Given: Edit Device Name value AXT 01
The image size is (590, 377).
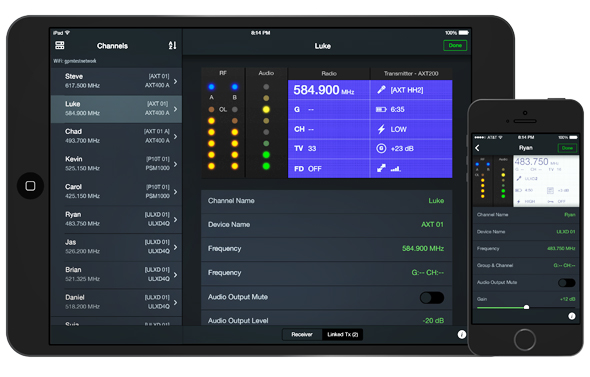Looking at the screenshot, I should coord(432,225).
